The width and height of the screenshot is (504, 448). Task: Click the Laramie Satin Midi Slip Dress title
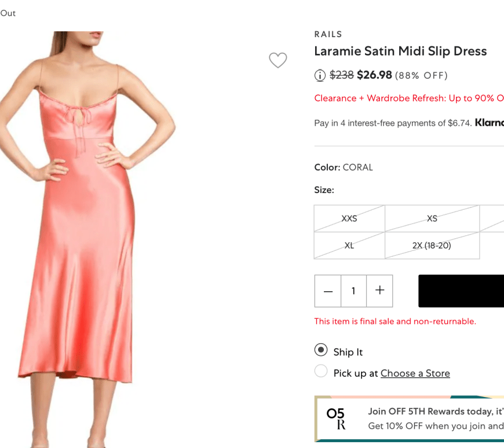tap(400, 51)
